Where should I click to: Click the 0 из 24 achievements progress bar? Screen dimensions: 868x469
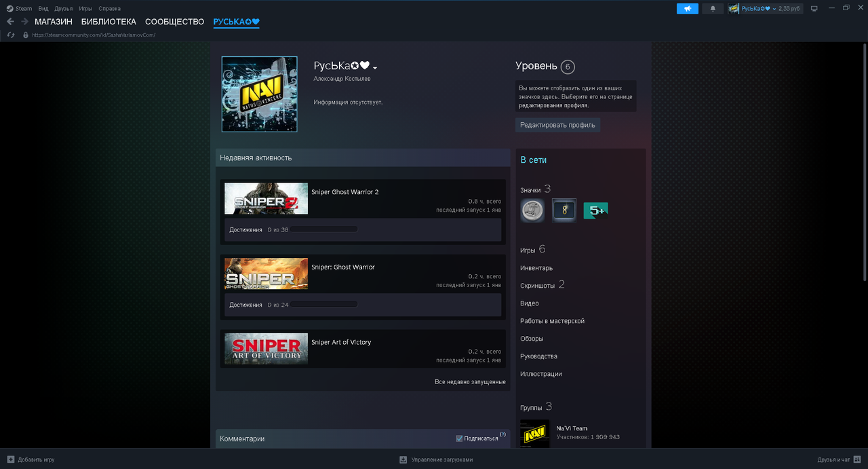point(323,305)
